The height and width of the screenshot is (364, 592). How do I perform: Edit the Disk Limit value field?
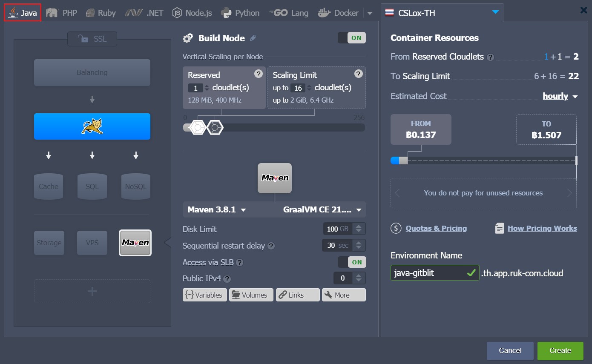point(338,229)
